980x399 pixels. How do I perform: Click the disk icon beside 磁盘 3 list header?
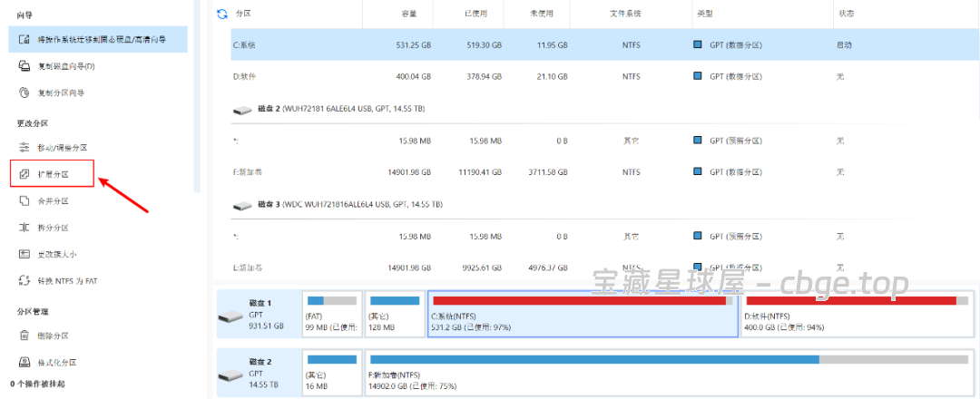coord(242,206)
